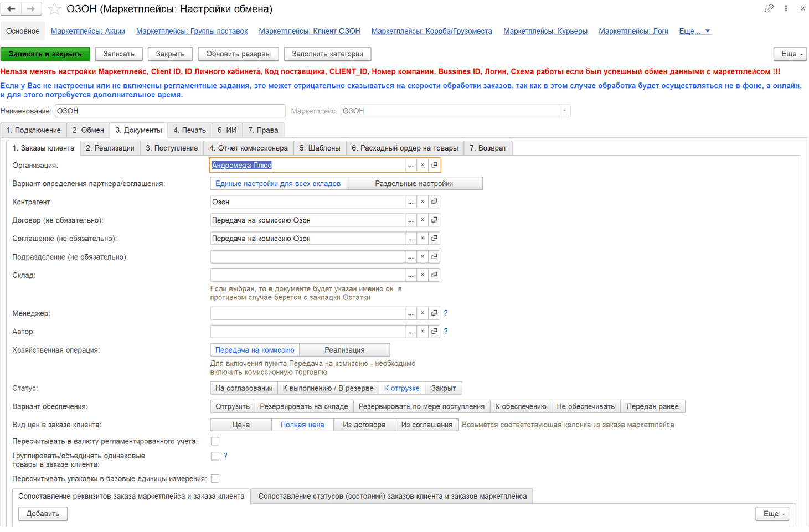This screenshot has width=809, height=532.
Task: Open the 4. Печать tab
Action: [x=189, y=130]
